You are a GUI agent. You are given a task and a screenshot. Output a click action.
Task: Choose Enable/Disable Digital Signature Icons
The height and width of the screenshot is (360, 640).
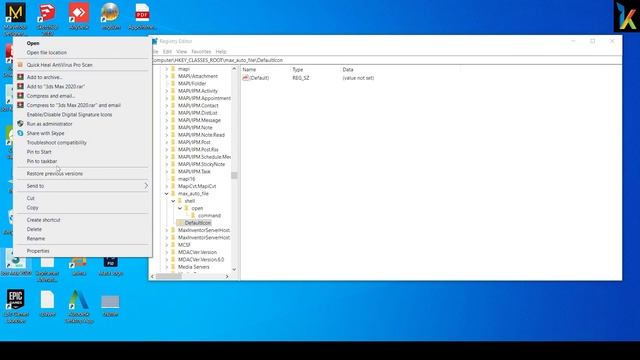[69, 115]
